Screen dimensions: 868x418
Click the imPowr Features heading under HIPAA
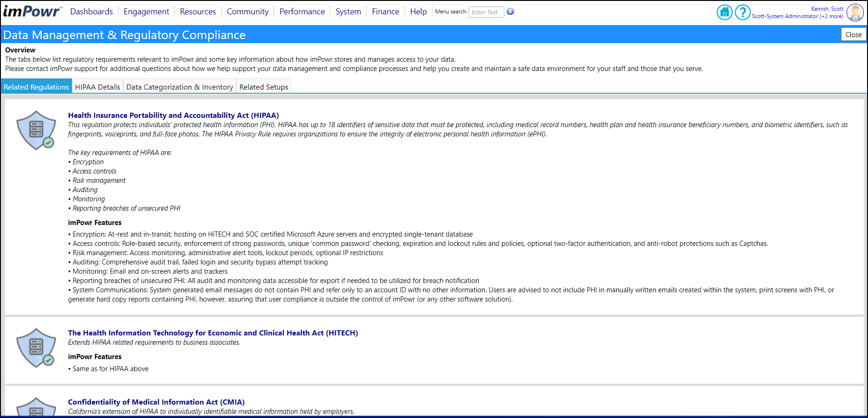pos(95,223)
